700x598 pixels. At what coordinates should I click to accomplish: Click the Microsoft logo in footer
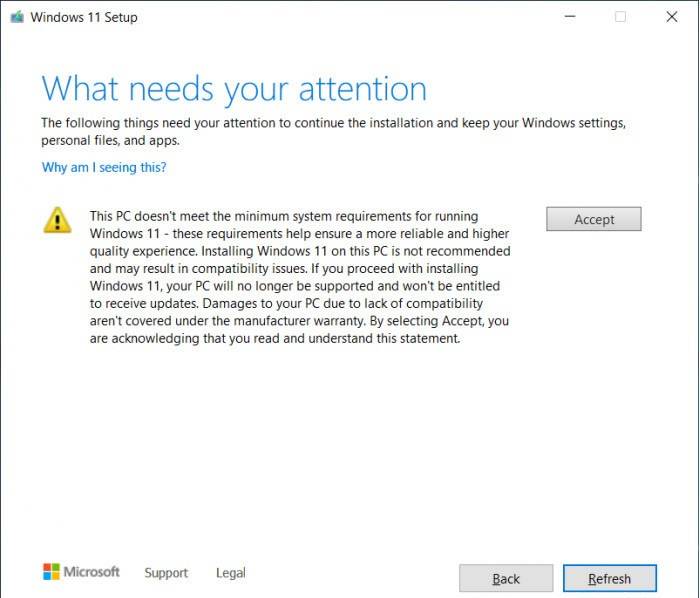(81, 572)
